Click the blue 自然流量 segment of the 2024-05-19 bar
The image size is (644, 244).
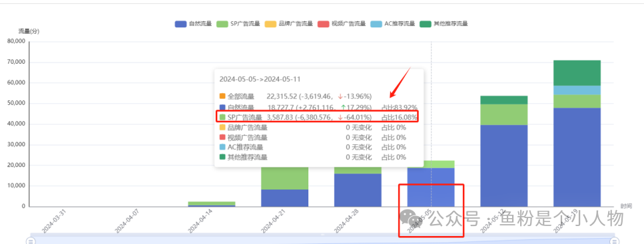pyautogui.click(x=577, y=157)
